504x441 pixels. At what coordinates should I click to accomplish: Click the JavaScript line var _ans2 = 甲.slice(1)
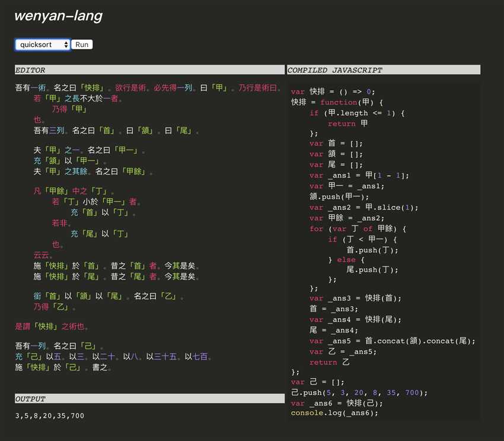pos(364,208)
